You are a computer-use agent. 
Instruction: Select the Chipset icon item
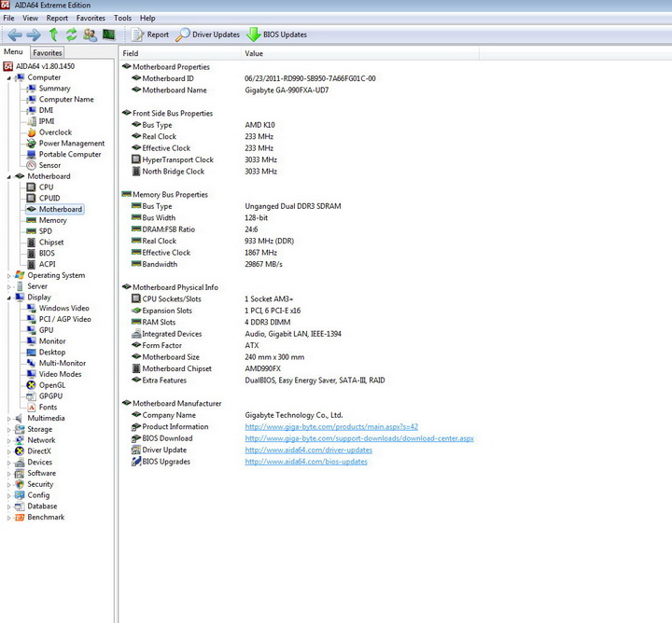point(32,242)
